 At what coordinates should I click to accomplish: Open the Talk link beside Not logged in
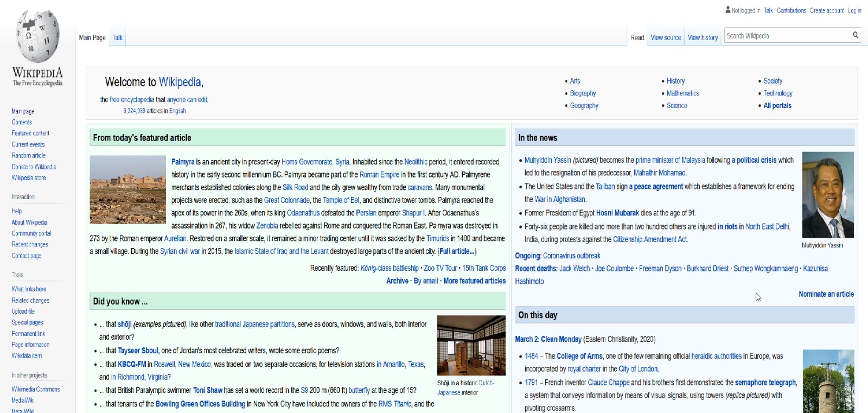(768, 10)
